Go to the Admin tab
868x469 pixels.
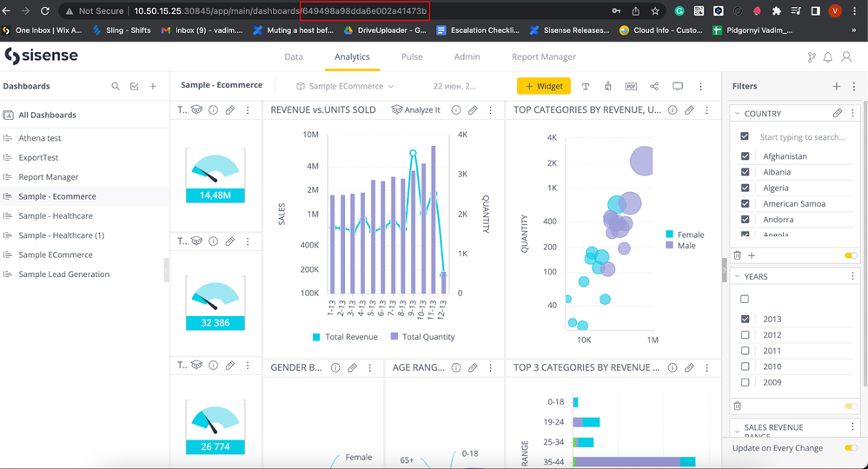point(467,56)
